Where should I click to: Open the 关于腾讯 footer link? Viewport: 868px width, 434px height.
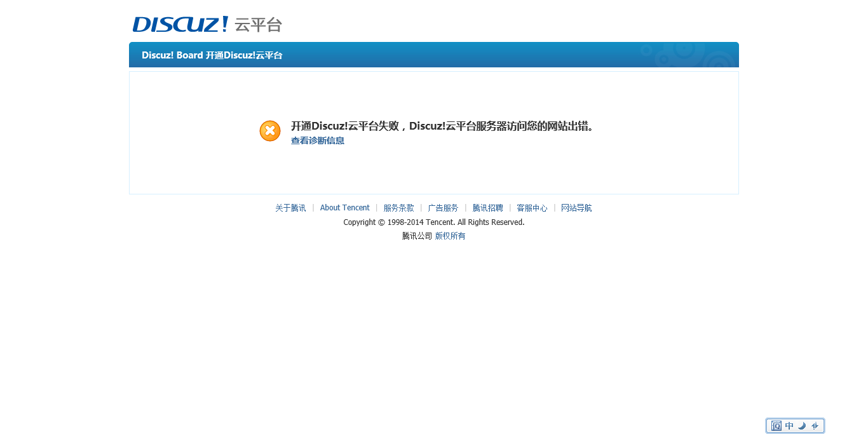(290, 208)
